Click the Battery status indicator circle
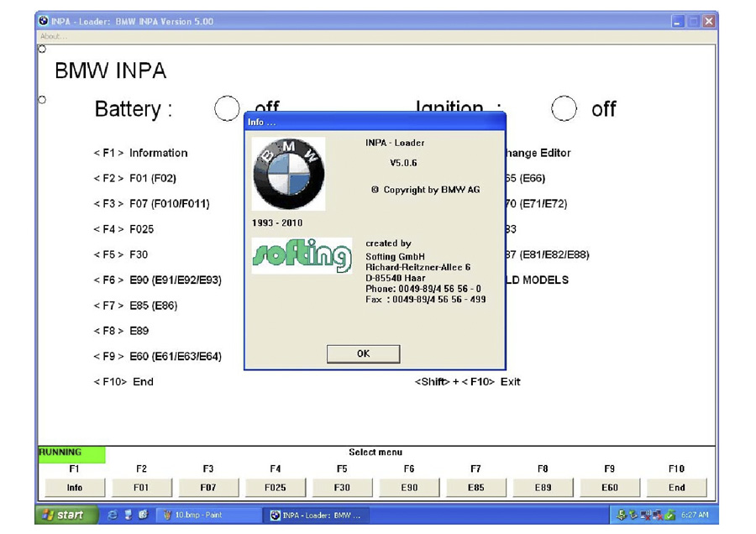The height and width of the screenshot is (534, 756). 227,109
